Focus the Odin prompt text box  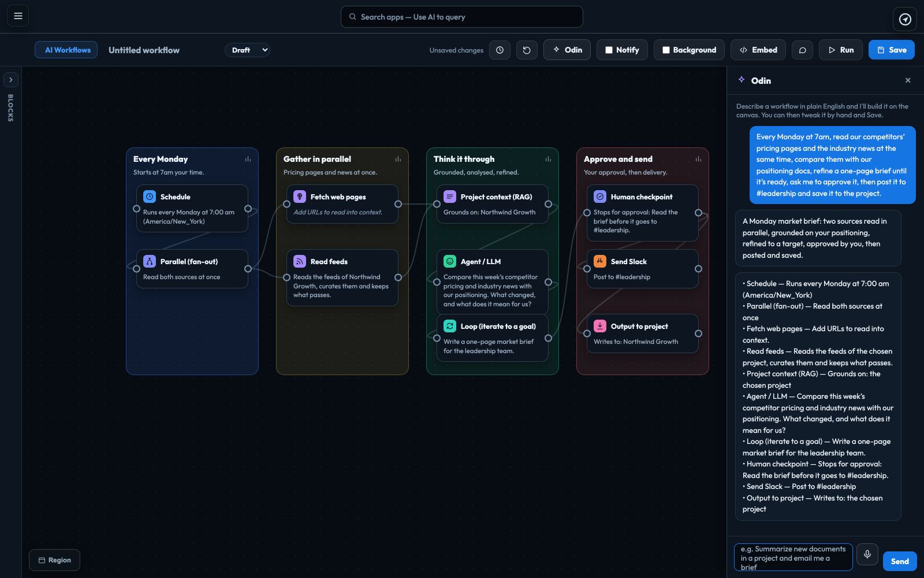pos(793,557)
